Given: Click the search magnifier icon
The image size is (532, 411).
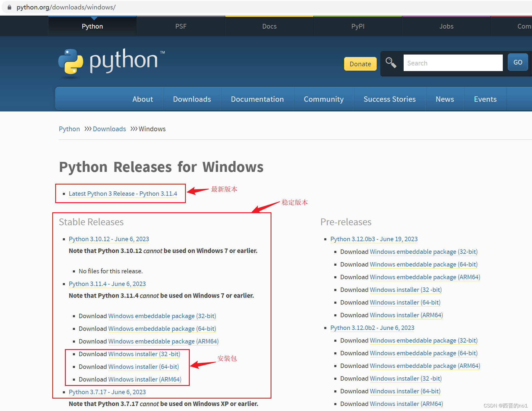Looking at the screenshot, I should tap(391, 63).
